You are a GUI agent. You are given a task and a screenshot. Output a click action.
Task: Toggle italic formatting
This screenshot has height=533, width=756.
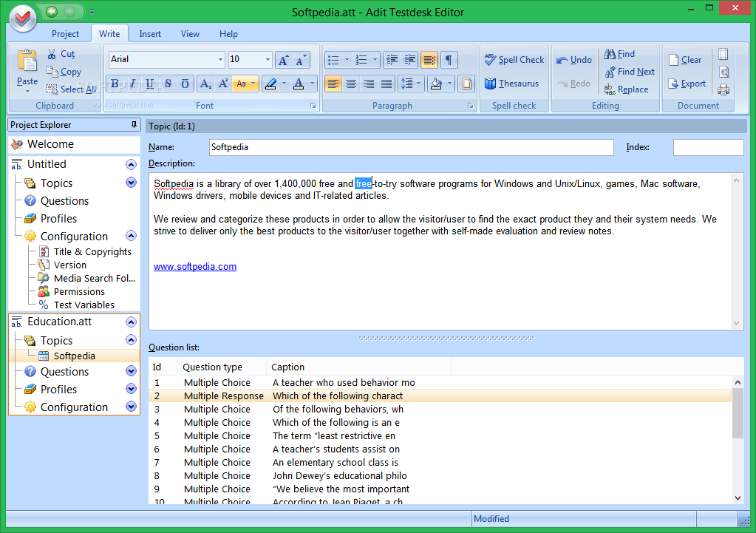[132, 84]
